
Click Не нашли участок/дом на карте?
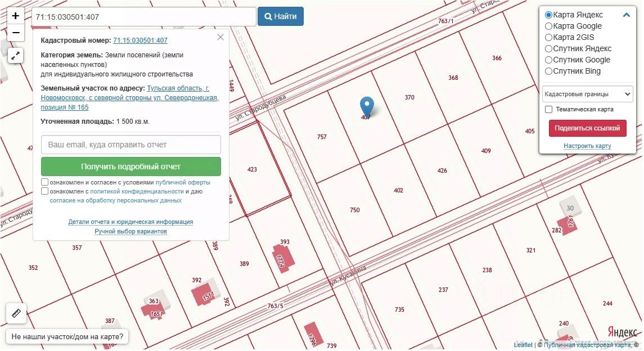coord(67,336)
